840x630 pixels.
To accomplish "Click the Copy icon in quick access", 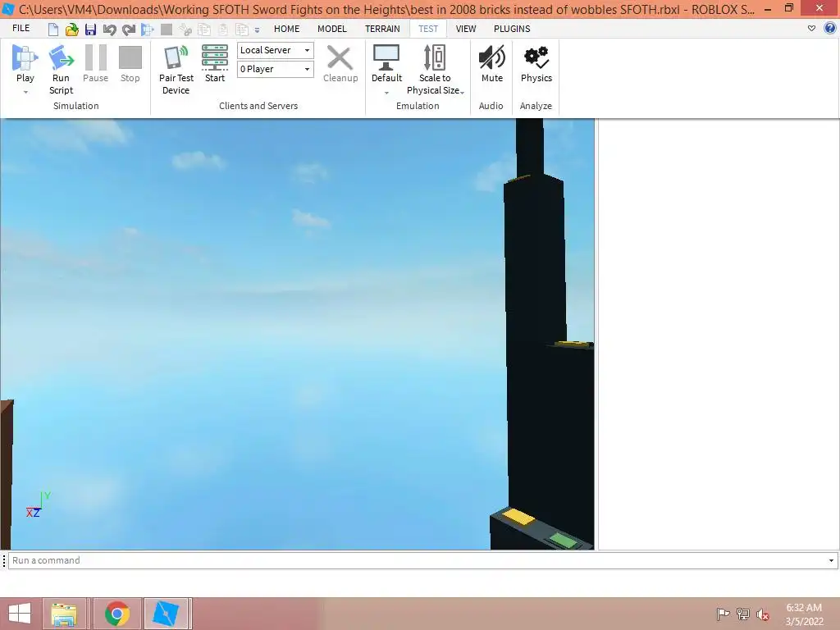I will [x=204, y=30].
